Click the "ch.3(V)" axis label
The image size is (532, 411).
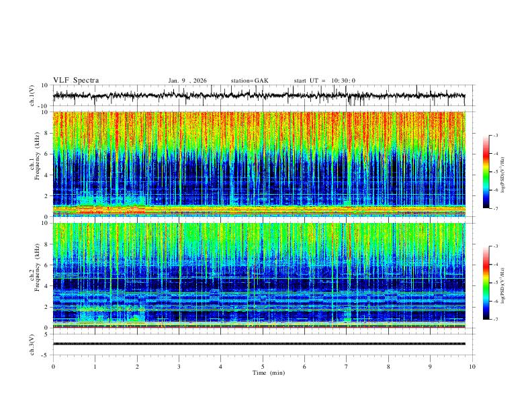point(32,345)
